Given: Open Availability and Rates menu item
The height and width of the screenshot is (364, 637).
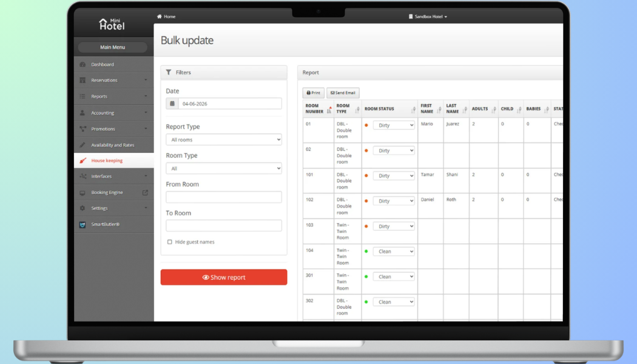Looking at the screenshot, I should (x=114, y=144).
